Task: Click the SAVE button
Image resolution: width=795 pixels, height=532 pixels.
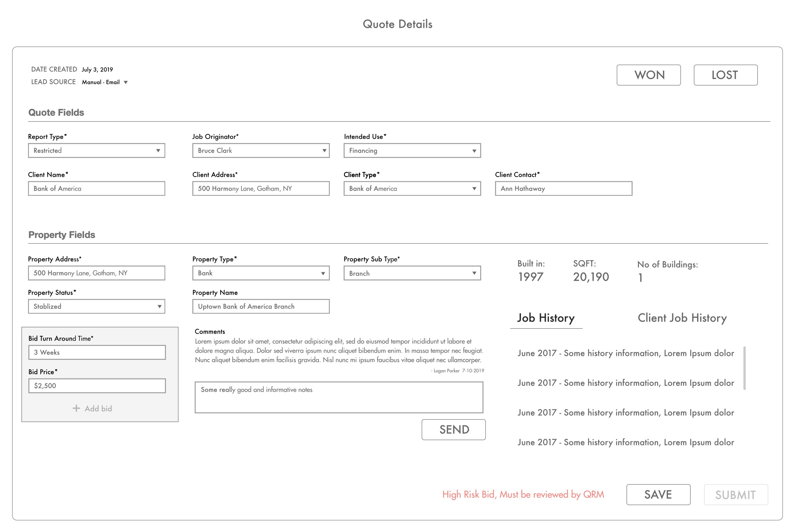Action: 658,495
